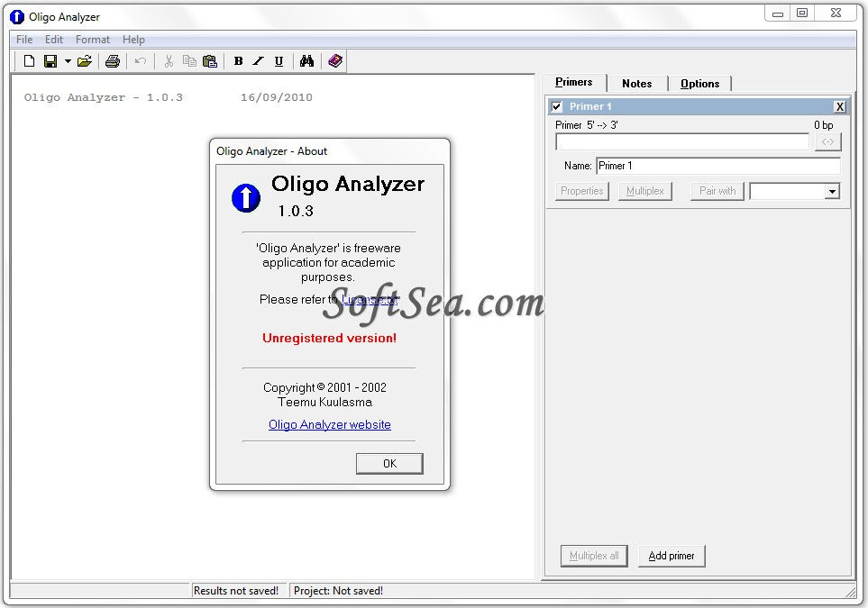
Task: Open the Edit menu
Action: pos(54,40)
